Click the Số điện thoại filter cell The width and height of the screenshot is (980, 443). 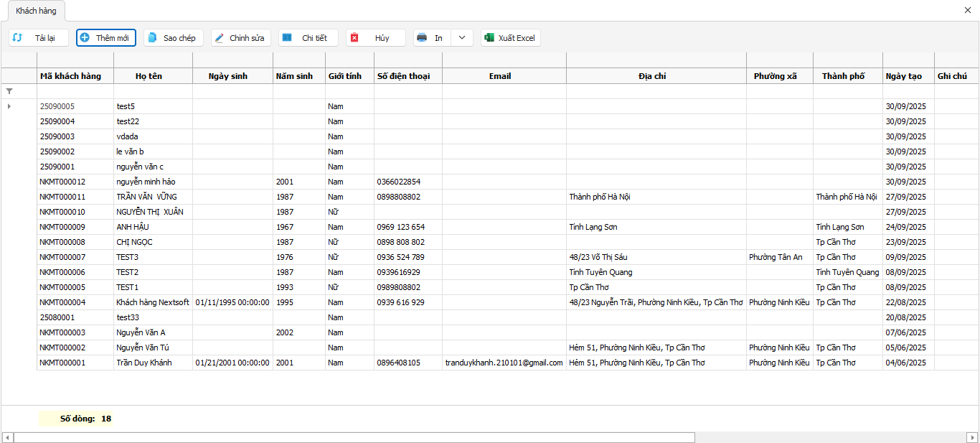(407, 92)
